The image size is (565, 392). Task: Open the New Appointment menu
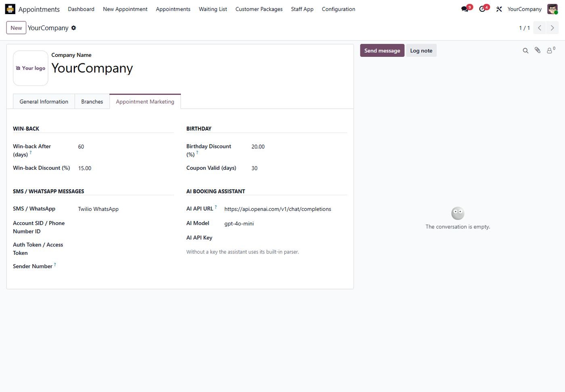coord(125,9)
